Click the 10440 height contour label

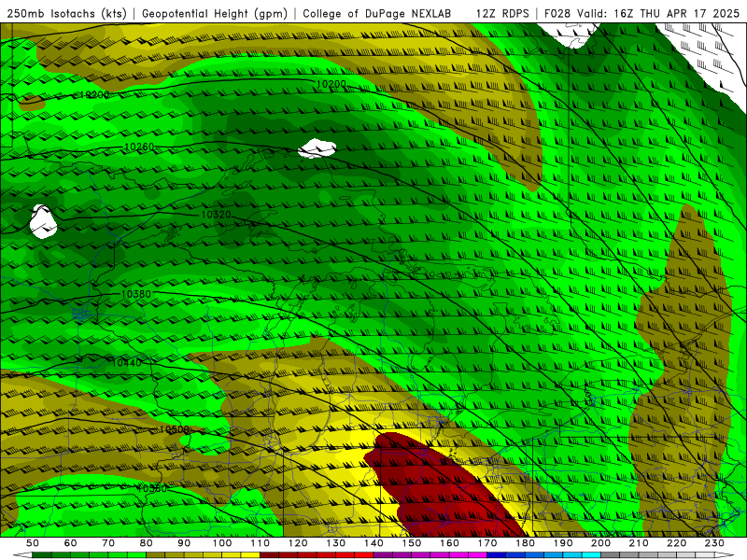click(126, 363)
